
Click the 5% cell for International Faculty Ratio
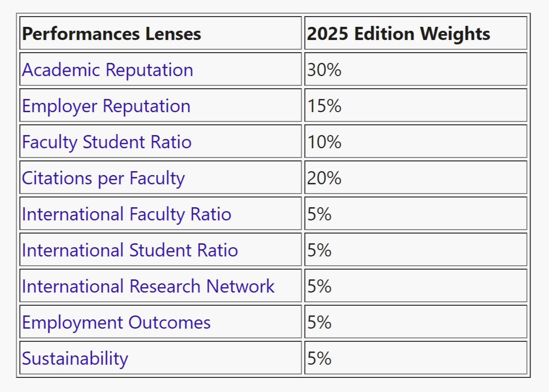(320, 214)
